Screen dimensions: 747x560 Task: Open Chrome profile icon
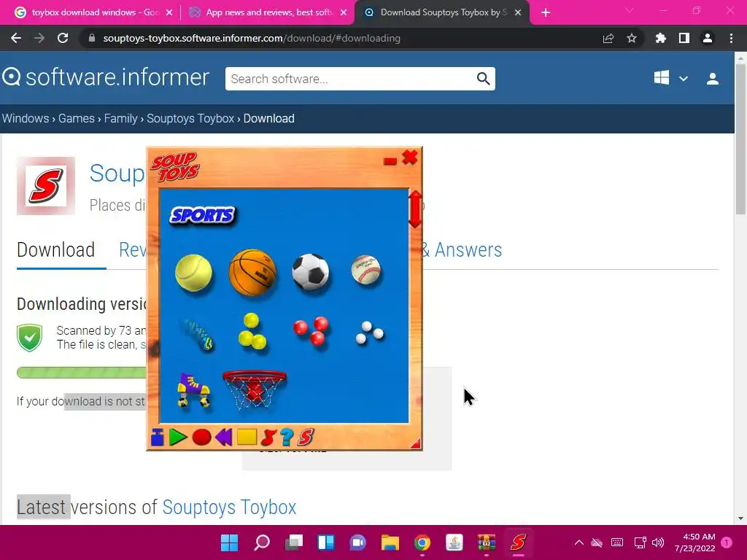708,38
